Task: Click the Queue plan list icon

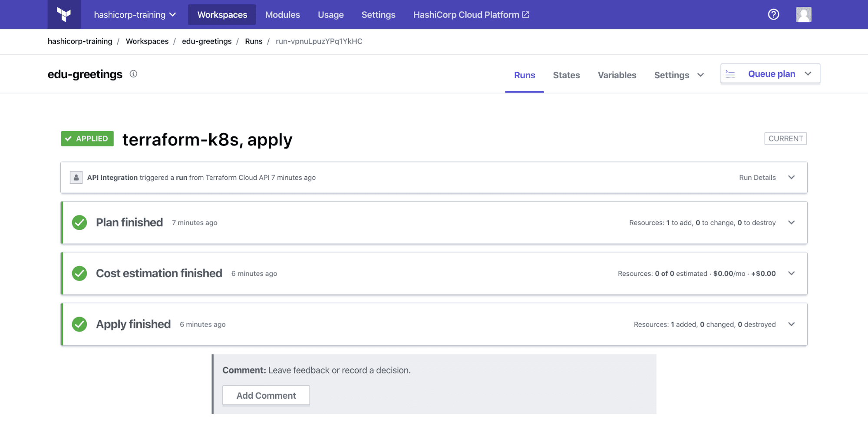Action: [x=730, y=74]
